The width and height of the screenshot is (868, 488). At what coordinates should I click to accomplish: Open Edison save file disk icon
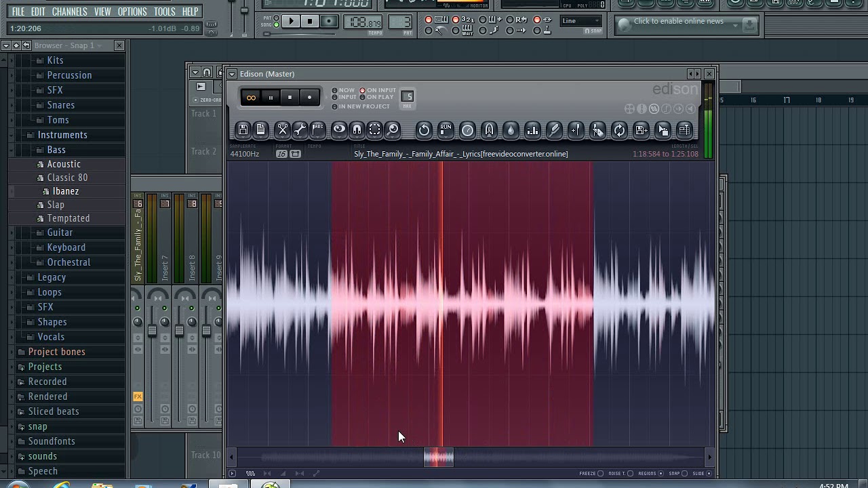click(243, 129)
